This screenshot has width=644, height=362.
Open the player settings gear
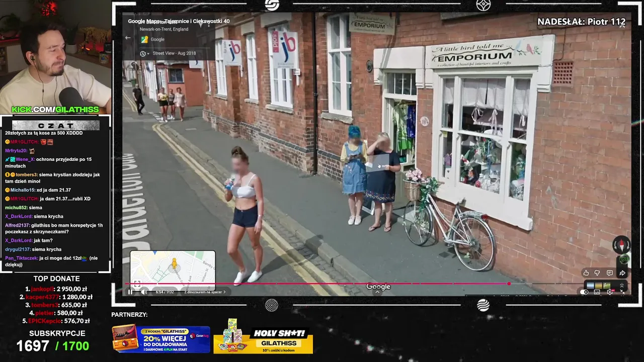click(x=610, y=292)
